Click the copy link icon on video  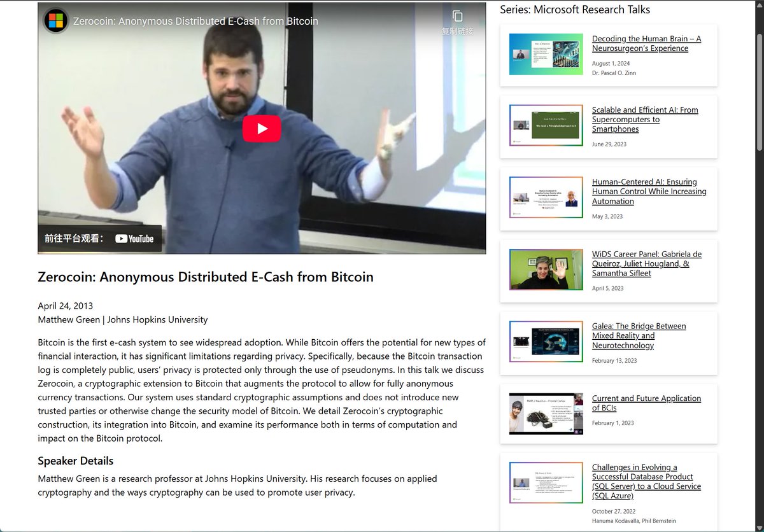point(457,17)
